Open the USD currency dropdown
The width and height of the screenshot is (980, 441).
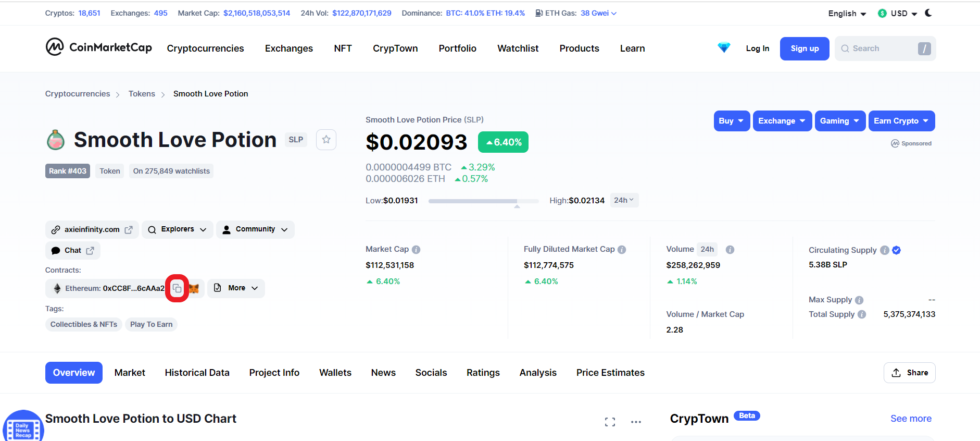[898, 14]
